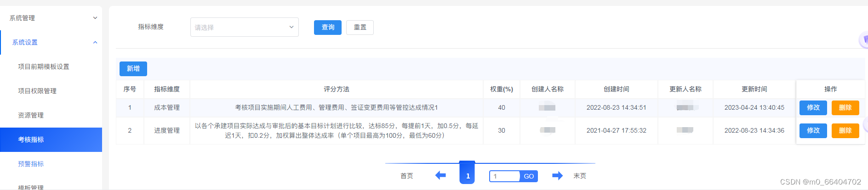868x190 pixels.
Task: Click the 查询 button
Action: pos(328,28)
